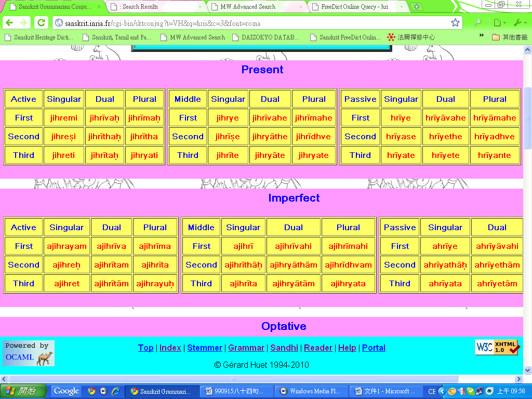Open the DAIZOKYO DATABASE bookmark

pos(265,37)
